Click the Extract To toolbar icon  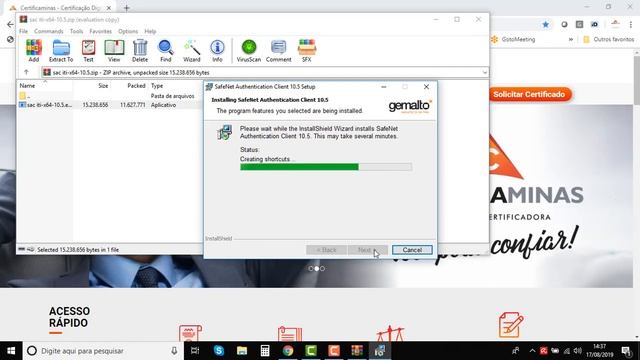click(x=61, y=51)
